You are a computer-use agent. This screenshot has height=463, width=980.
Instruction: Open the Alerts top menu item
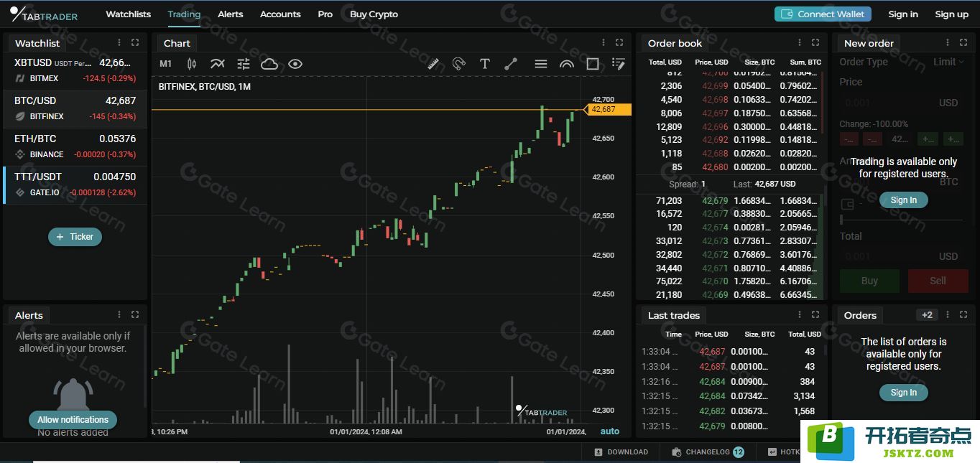[x=230, y=14]
